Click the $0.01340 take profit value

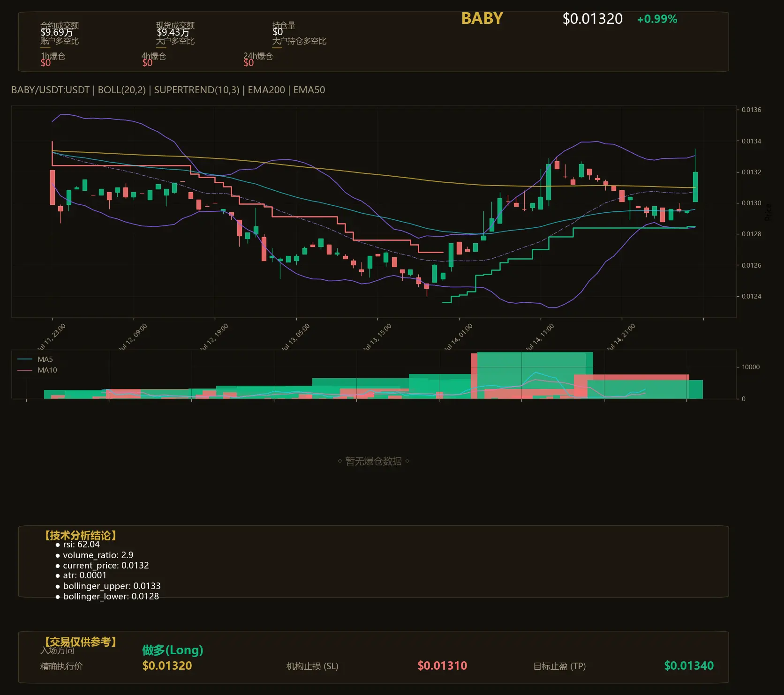coord(689,666)
